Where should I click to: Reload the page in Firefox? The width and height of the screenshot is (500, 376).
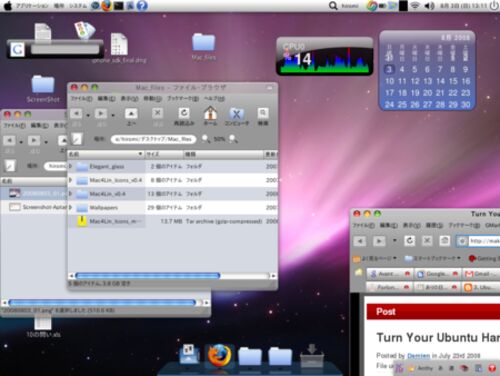(410, 240)
